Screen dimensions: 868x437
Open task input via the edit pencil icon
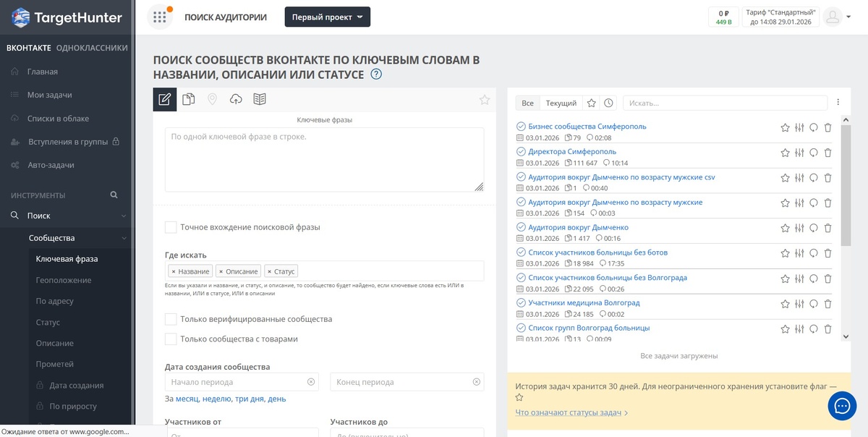164,100
